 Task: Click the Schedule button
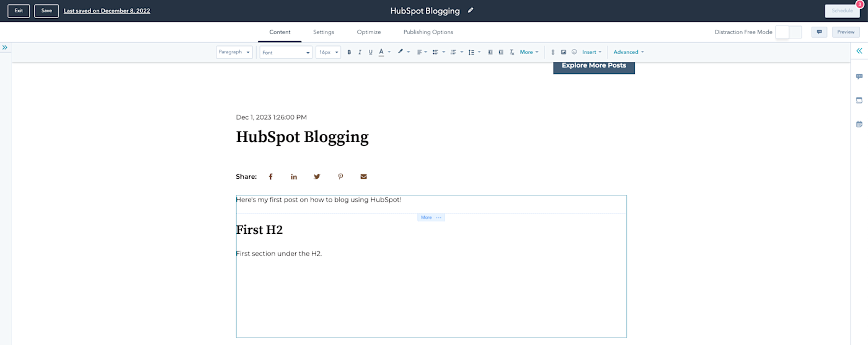click(843, 11)
